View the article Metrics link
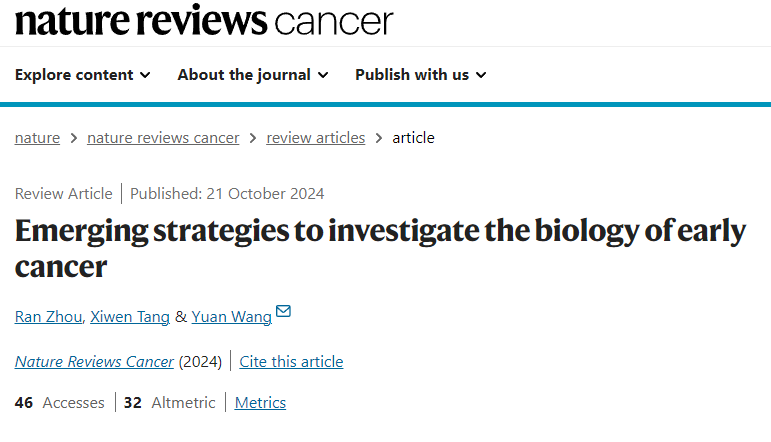The height and width of the screenshot is (442, 771). [260, 403]
